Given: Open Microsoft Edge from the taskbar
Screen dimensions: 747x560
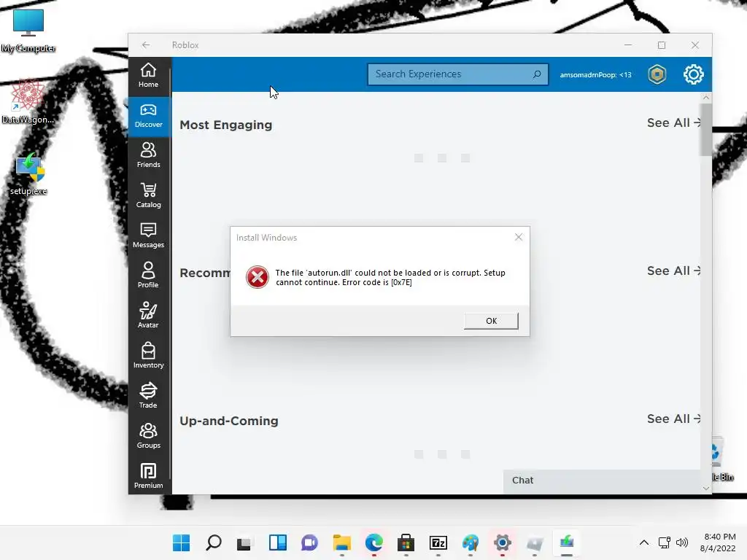Looking at the screenshot, I should (x=374, y=542).
